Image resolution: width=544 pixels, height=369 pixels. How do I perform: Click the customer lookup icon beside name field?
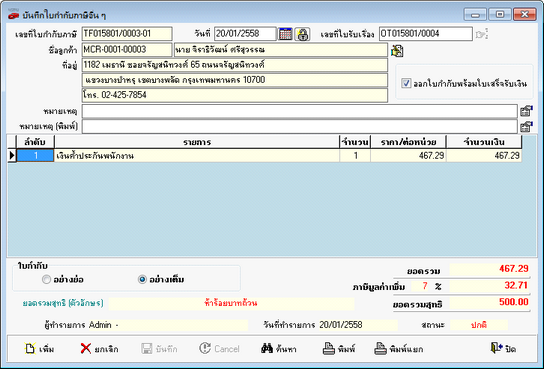397,51
